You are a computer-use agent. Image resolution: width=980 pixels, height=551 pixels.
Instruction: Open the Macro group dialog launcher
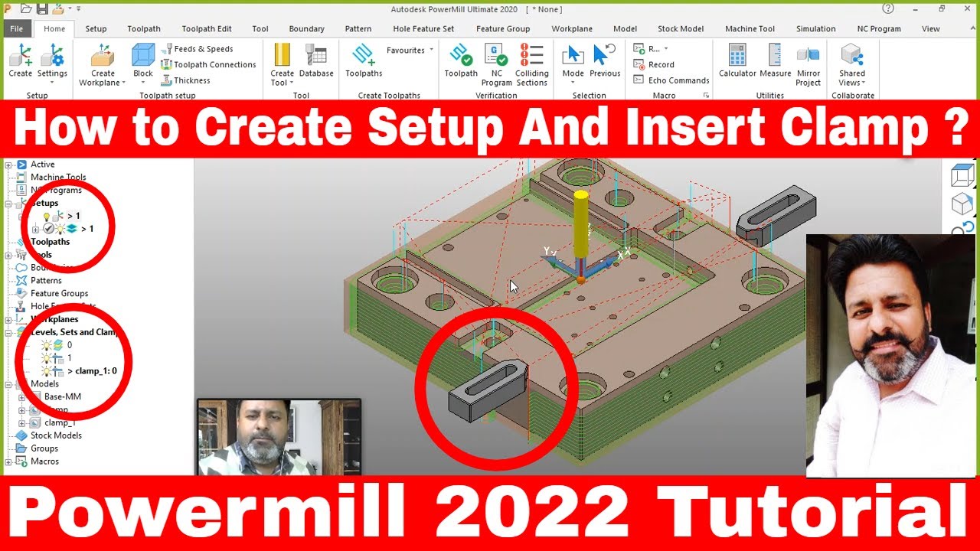(706, 96)
